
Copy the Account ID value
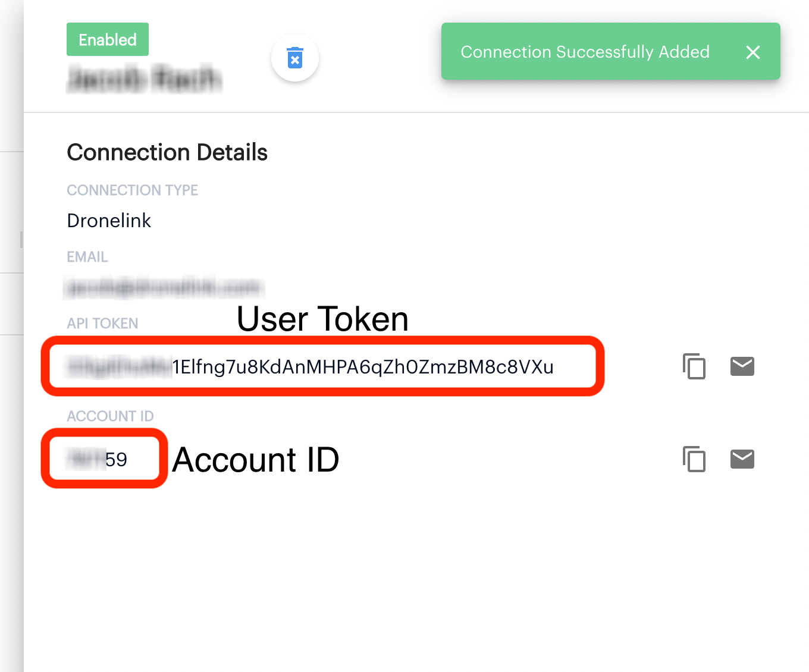click(x=694, y=459)
